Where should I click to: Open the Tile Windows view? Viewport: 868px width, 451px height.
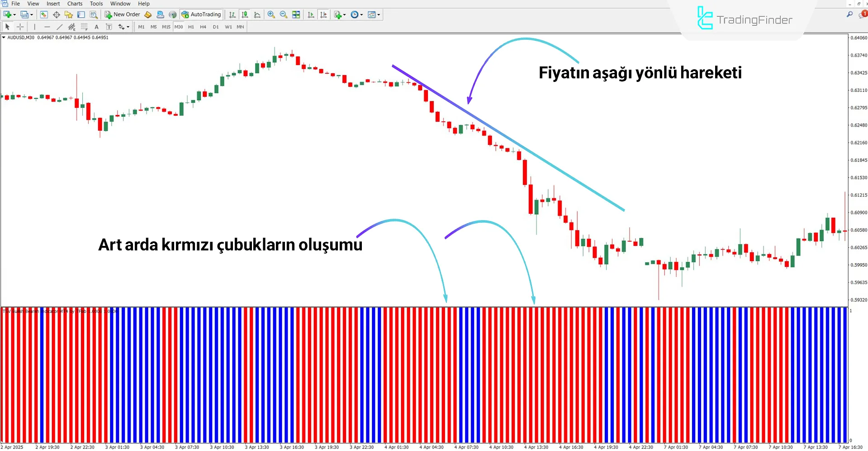click(296, 14)
